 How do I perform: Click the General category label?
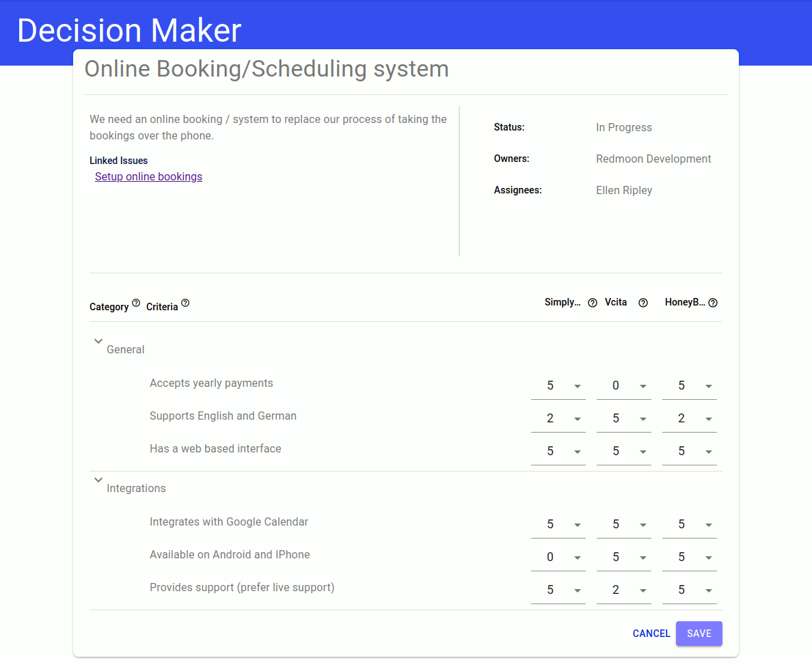click(x=125, y=350)
